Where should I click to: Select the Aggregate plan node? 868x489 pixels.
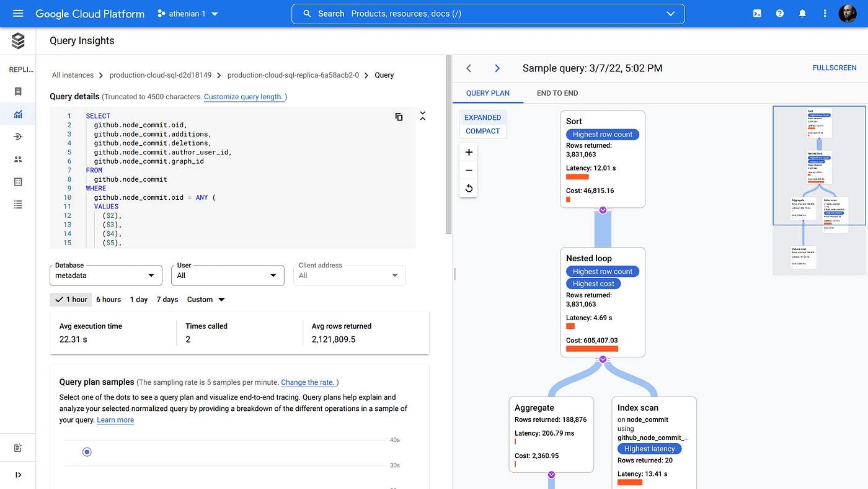click(x=551, y=434)
